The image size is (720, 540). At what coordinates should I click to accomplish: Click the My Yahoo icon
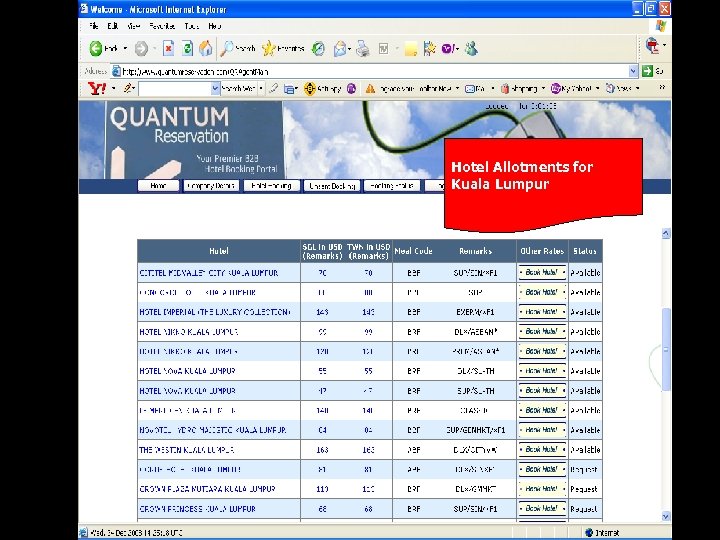tap(556, 88)
